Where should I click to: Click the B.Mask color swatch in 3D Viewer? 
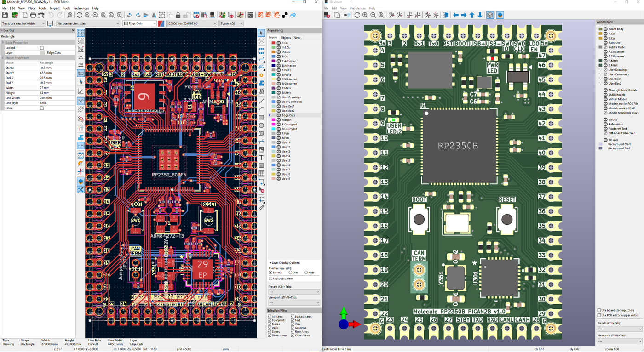pyautogui.click(x=600, y=65)
